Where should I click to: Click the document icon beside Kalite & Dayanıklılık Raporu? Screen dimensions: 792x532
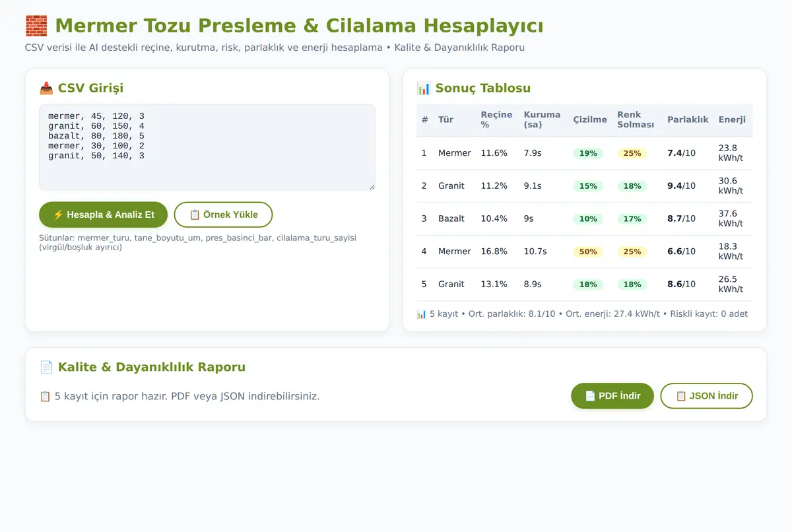pos(46,367)
